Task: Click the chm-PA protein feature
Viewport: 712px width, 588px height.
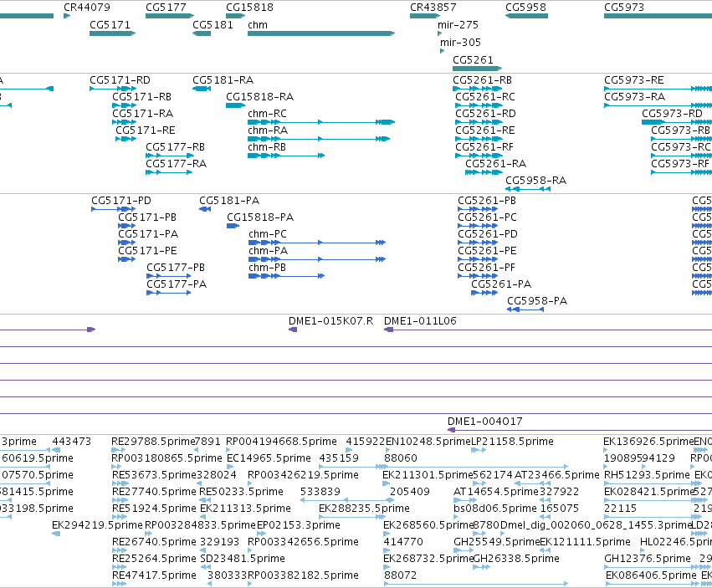Action: [317, 259]
